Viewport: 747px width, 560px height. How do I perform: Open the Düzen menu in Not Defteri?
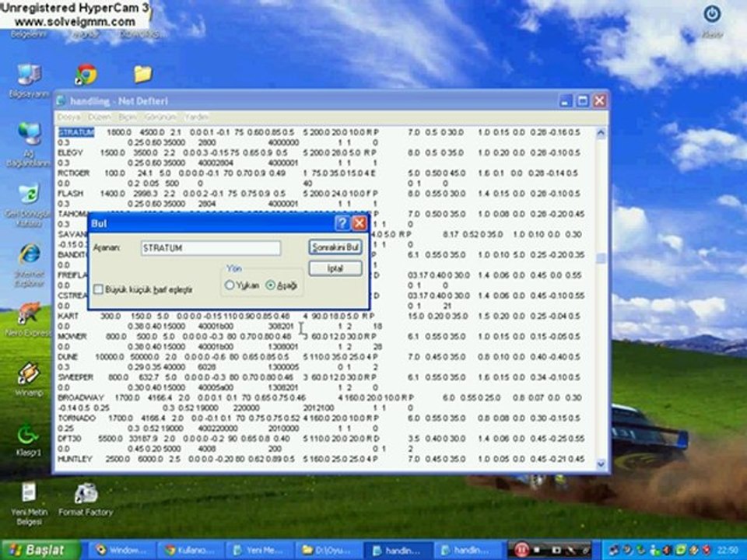[99, 117]
